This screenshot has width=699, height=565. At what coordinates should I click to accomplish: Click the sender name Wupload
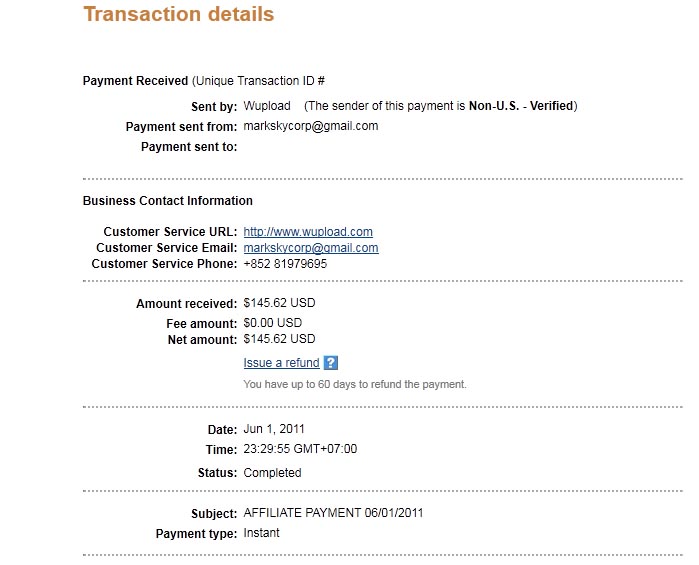coord(267,106)
